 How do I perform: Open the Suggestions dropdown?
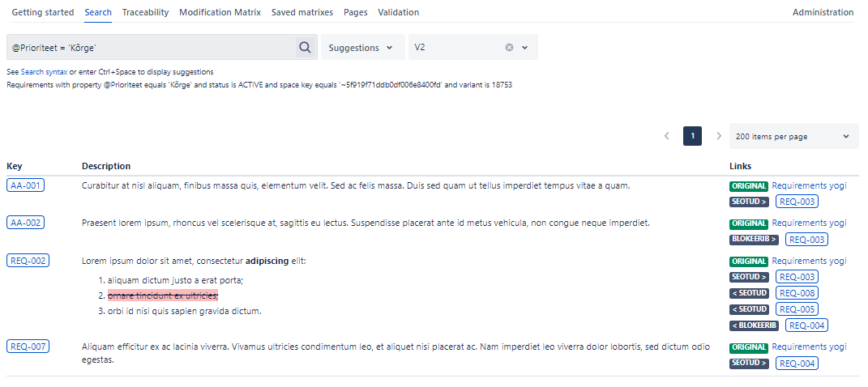coord(361,48)
